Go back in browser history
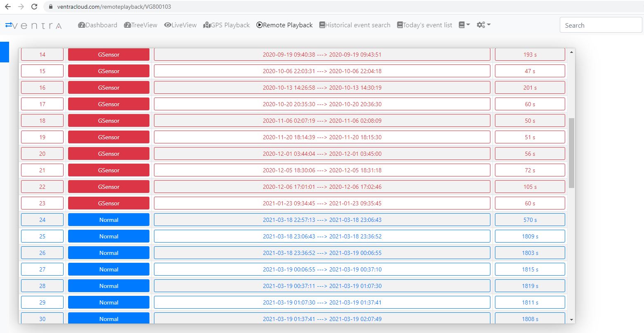The image size is (644, 333). pyautogui.click(x=8, y=7)
